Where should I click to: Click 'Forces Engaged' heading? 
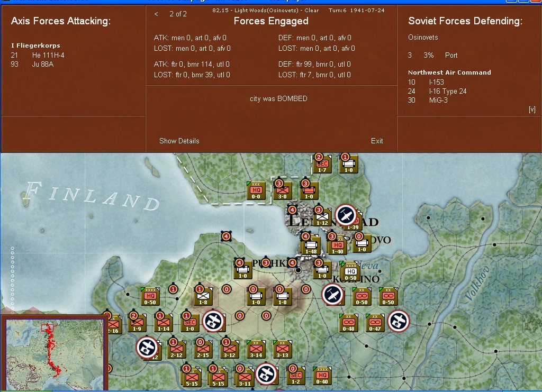pos(271,21)
